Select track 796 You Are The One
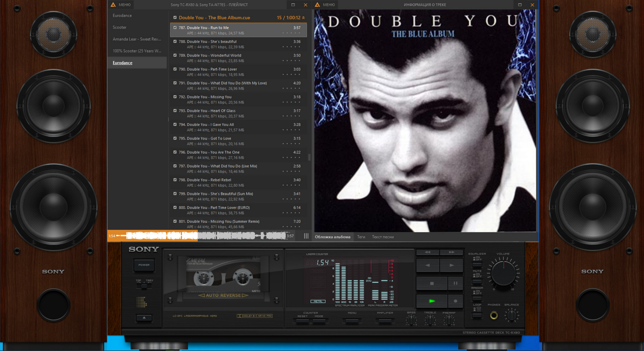 coord(238,155)
